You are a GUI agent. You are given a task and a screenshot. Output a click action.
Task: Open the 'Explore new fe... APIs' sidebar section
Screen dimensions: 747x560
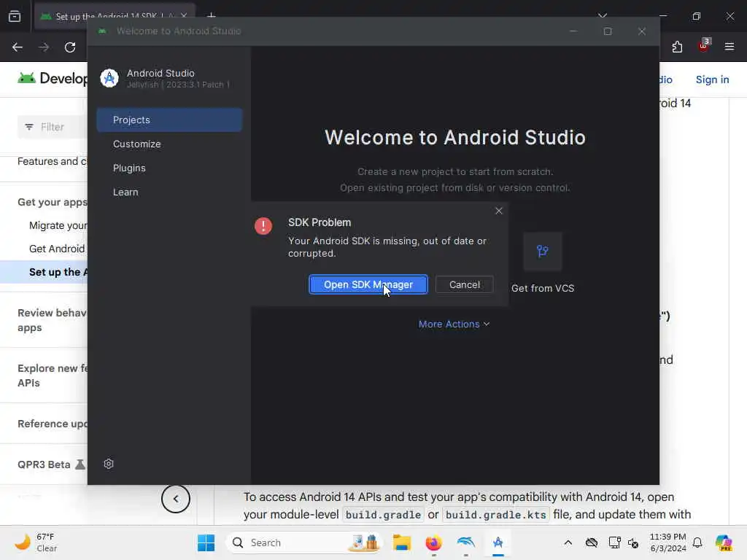53,376
